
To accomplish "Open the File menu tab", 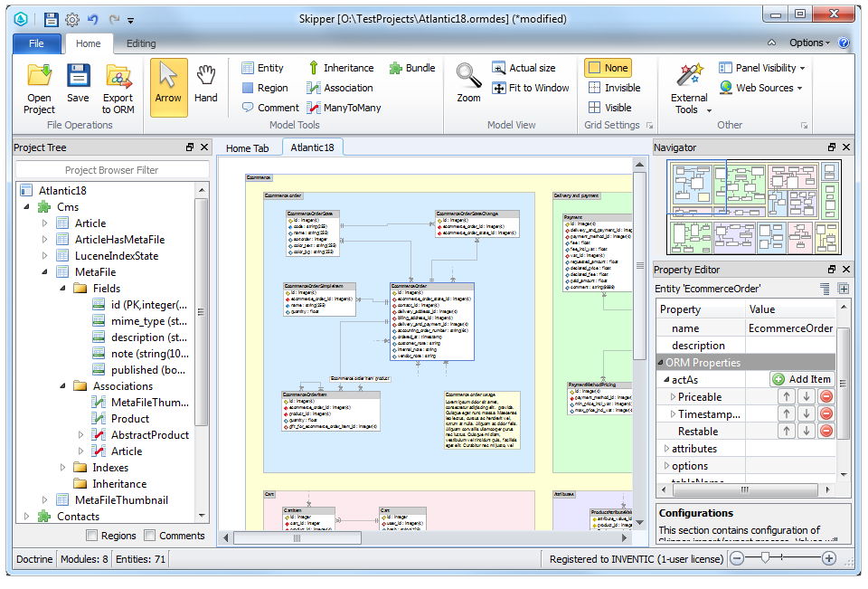I will [x=36, y=43].
